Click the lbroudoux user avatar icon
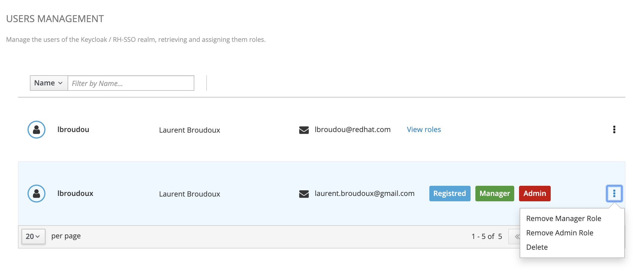Viewport: 644px width, 273px height. [36, 194]
